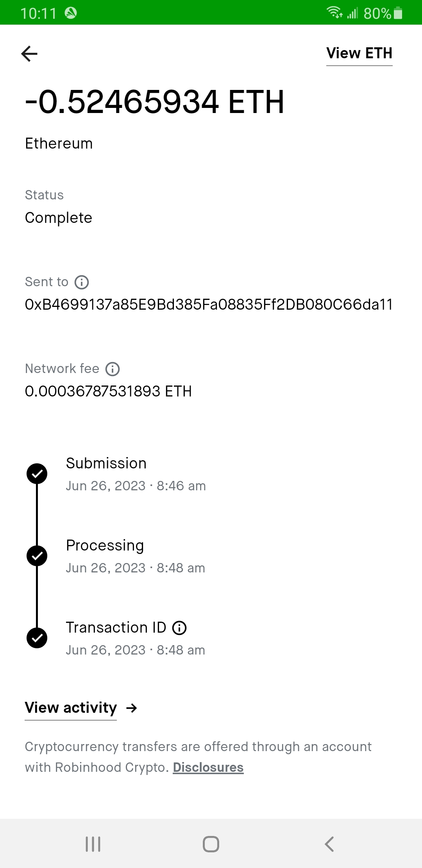This screenshot has height=868, width=422.
Task: Tap the Transaction ID step checkmark
Action: [37, 638]
